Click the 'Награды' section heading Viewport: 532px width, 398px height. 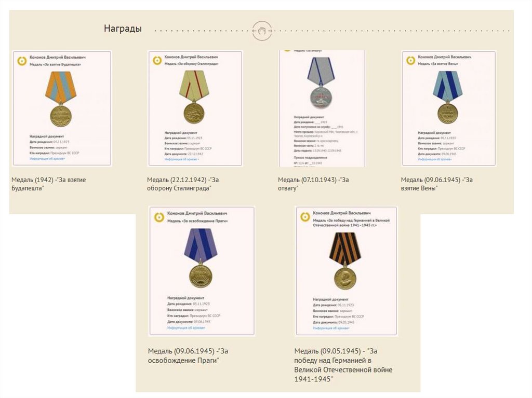[123, 29]
